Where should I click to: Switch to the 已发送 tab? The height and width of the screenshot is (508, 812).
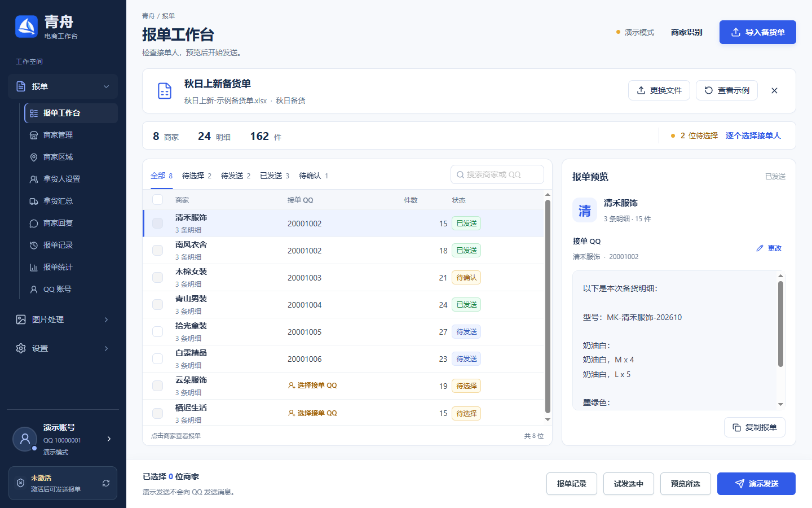(x=275, y=176)
